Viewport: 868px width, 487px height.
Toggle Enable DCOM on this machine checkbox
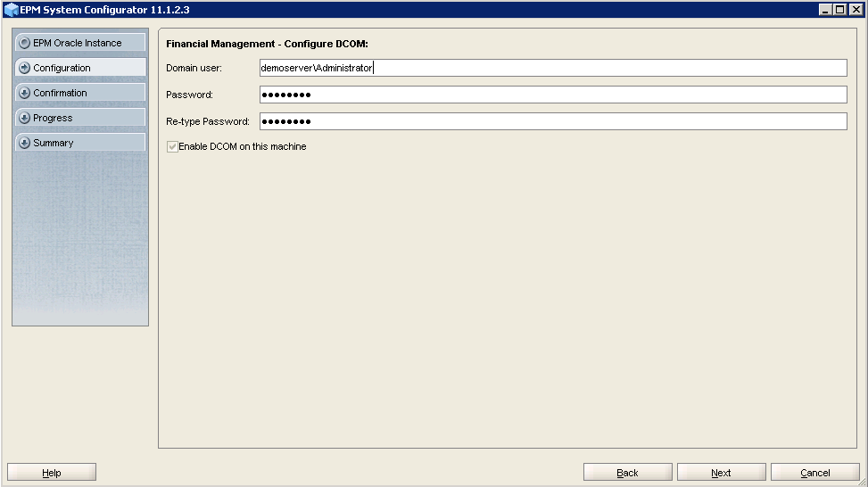(172, 146)
